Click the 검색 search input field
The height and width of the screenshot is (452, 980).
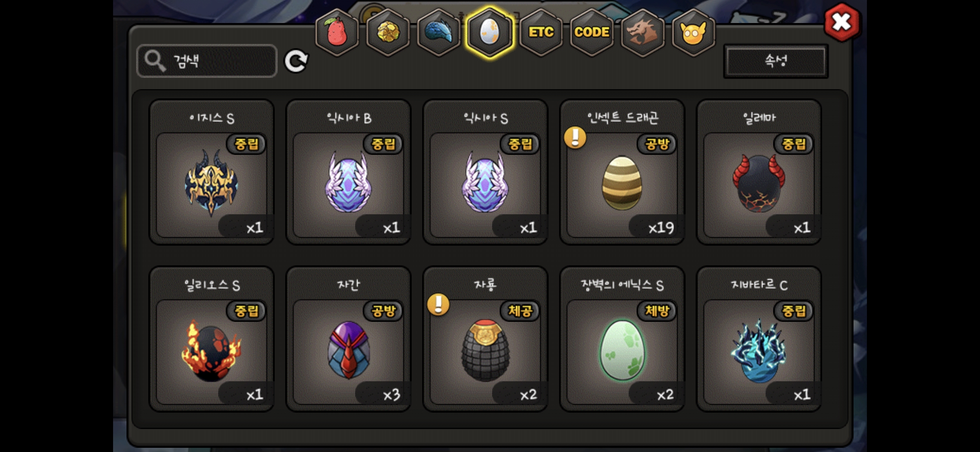point(207,61)
